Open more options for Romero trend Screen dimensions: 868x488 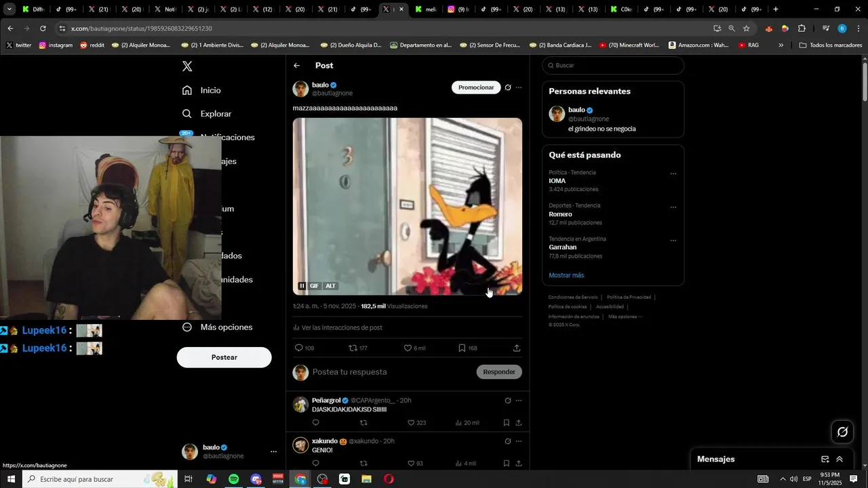673,207
